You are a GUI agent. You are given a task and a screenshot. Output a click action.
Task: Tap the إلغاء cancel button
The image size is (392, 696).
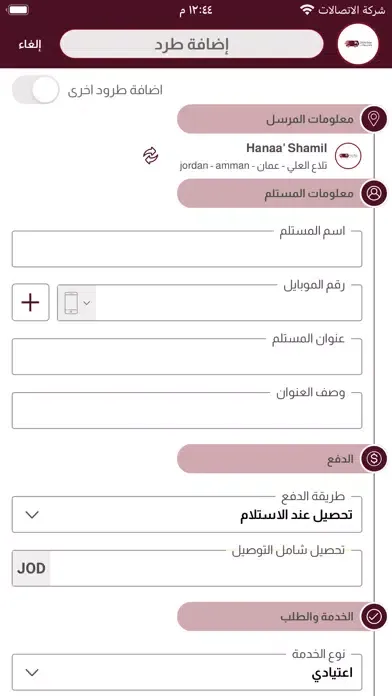(x=30, y=45)
